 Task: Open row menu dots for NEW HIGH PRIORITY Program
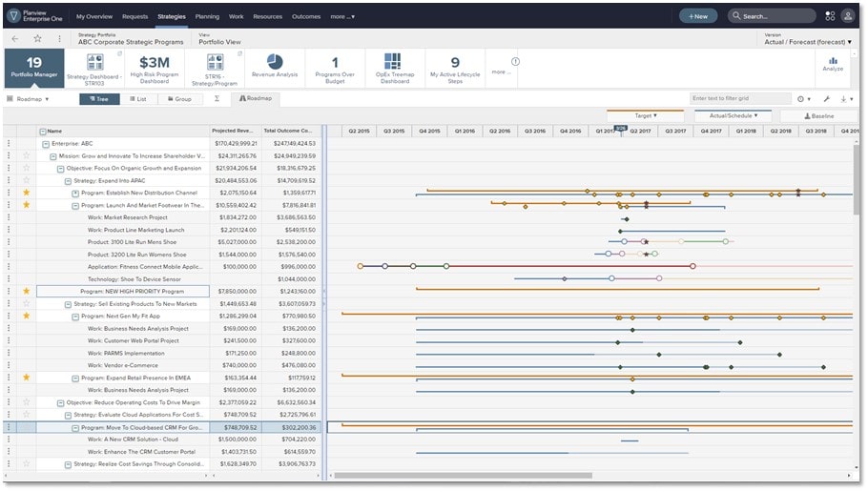tap(9, 291)
